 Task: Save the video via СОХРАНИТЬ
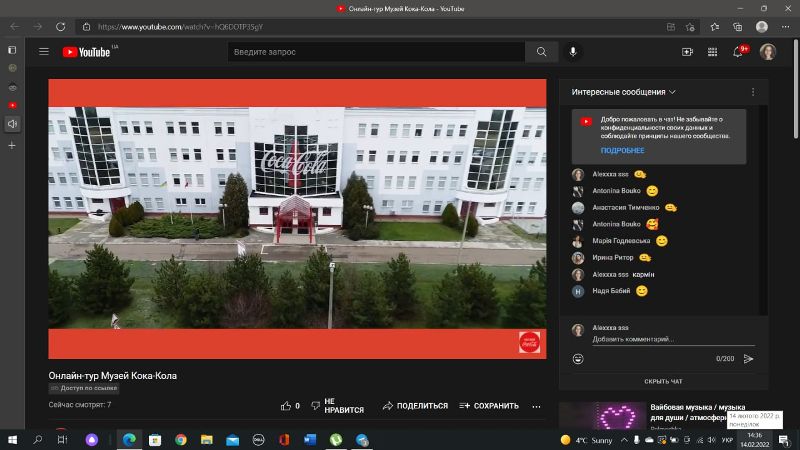[489, 406]
